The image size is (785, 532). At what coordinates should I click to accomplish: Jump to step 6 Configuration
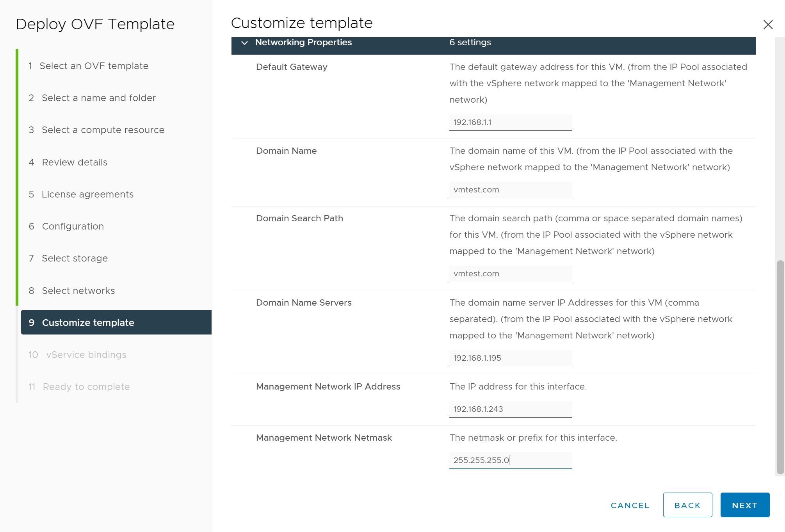(73, 226)
